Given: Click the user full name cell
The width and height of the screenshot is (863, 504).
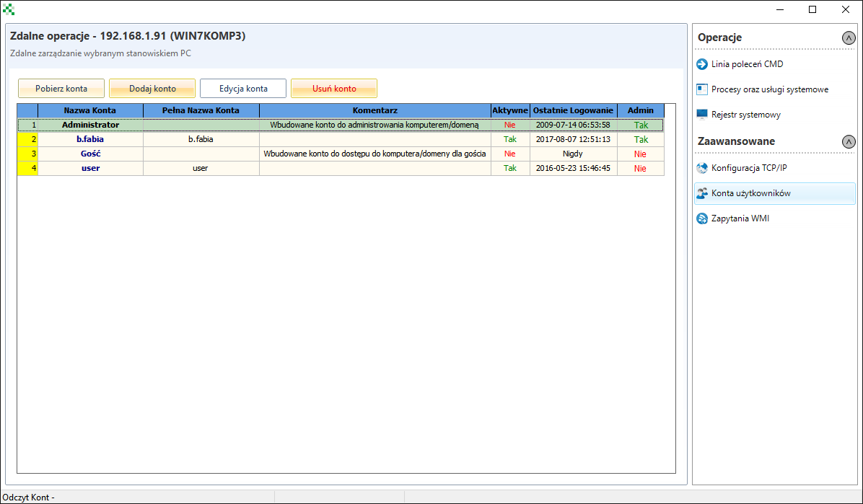Looking at the screenshot, I should pos(201,168).
